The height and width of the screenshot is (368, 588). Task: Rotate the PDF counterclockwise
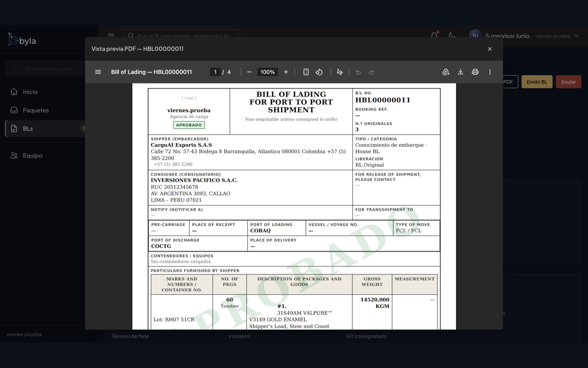point(319,72)
